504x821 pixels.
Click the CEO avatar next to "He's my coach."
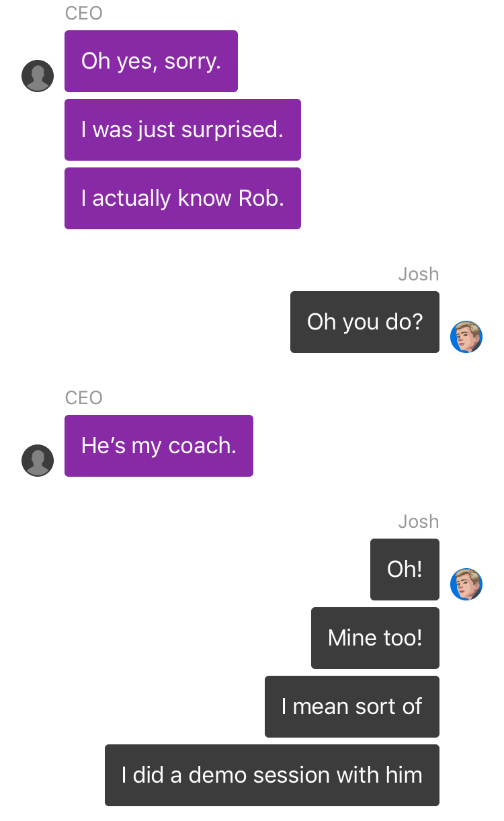point(38,461)
